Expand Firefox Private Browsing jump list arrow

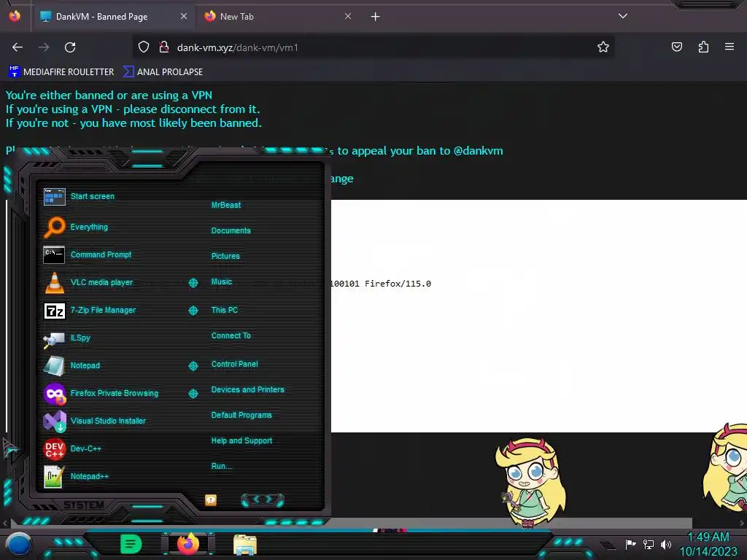tap(193, 393)
